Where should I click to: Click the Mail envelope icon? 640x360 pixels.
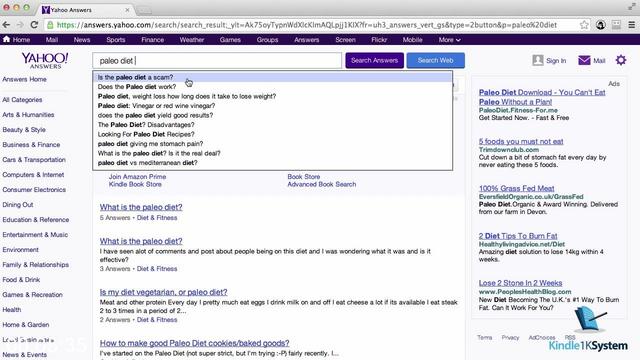tap(584, 60)
